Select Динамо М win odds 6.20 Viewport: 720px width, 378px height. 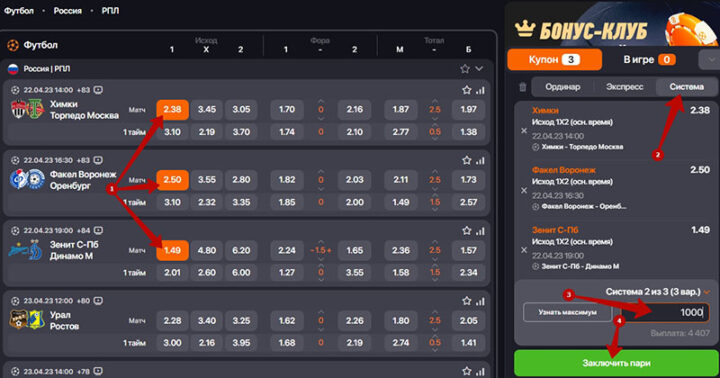pyautogui.click(x=241, y=250)
